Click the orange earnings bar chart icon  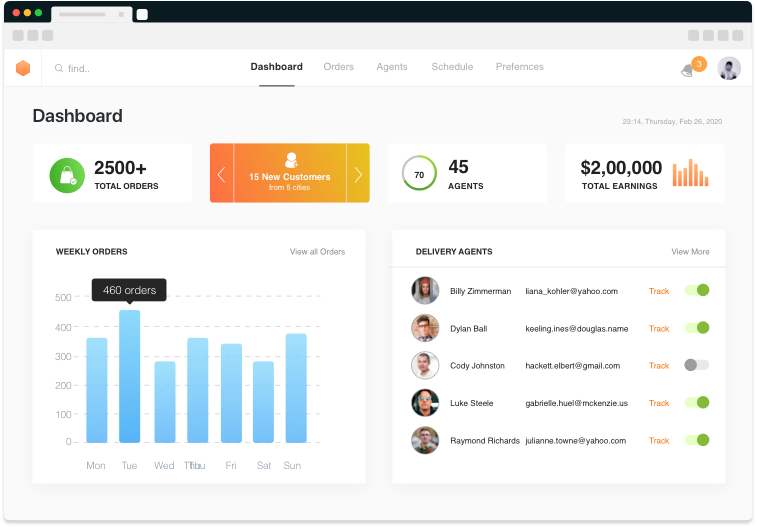coord(690,173)
